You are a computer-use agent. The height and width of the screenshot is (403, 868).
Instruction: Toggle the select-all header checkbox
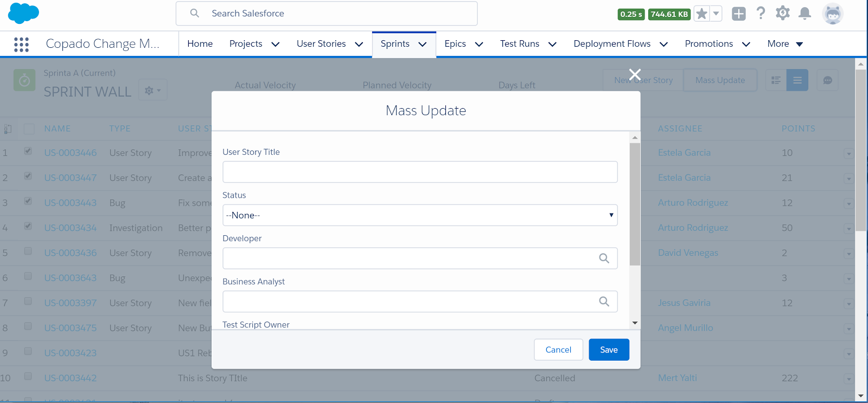pyautogui.click(x=29, y=129)
